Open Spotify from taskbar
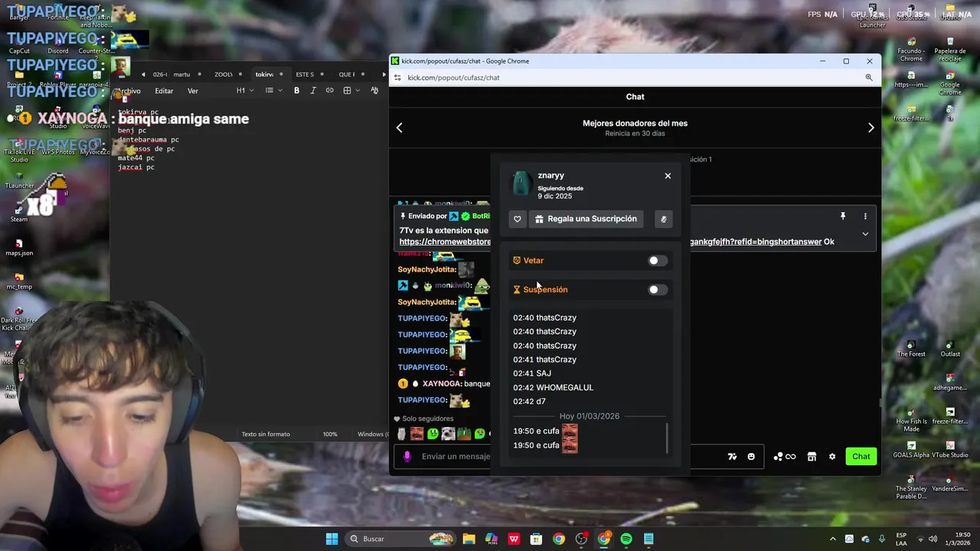Image resolution: width=980 pixels, height=551 pixels. (x=626, y=539)
